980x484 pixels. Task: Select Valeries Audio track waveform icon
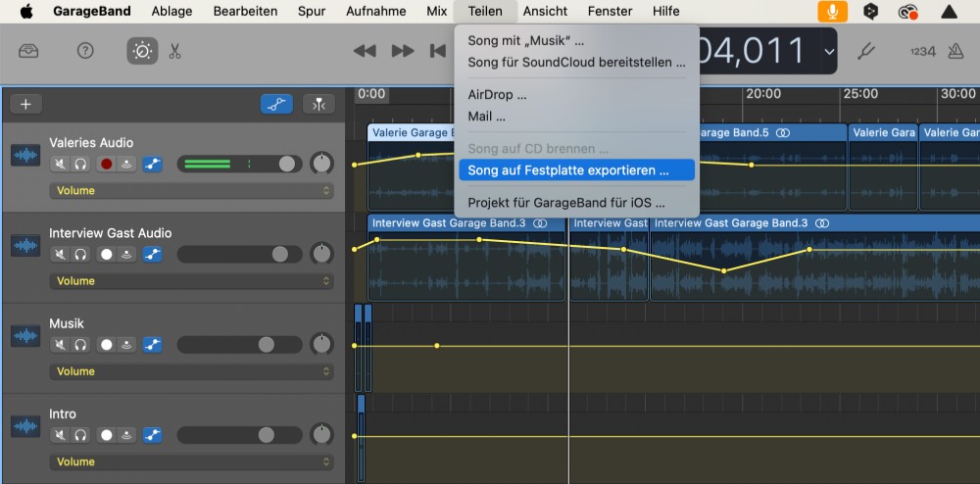[x=25, y=156]
